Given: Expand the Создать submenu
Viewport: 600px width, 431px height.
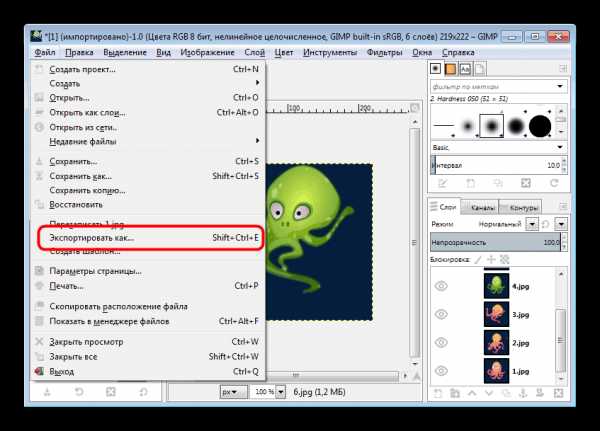Looking at the screenshot, I should [148, 83].
